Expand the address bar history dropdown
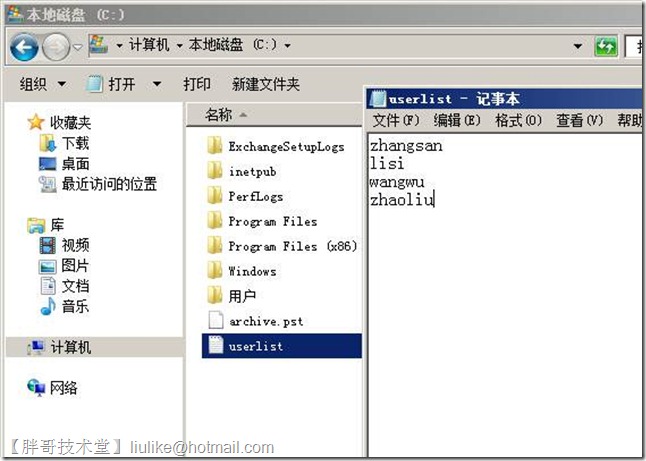The image size is (646, 461). pos(578,46)
